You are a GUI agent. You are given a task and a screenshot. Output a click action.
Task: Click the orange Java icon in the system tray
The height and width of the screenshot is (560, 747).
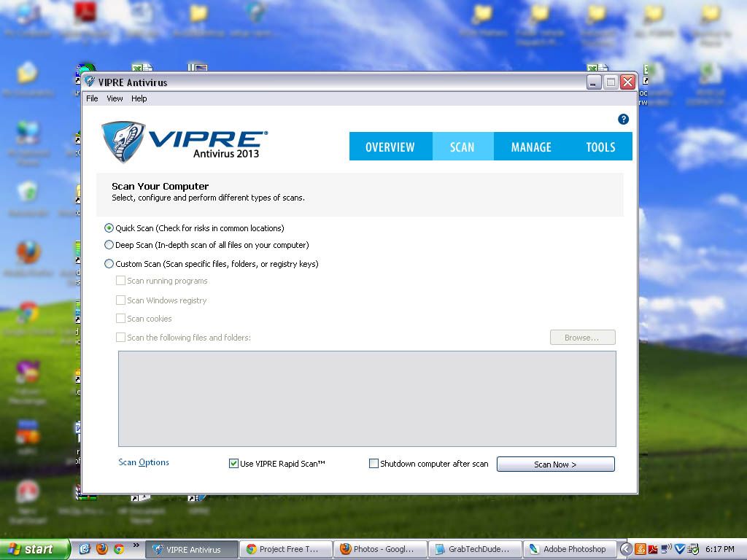coord(640,549)
